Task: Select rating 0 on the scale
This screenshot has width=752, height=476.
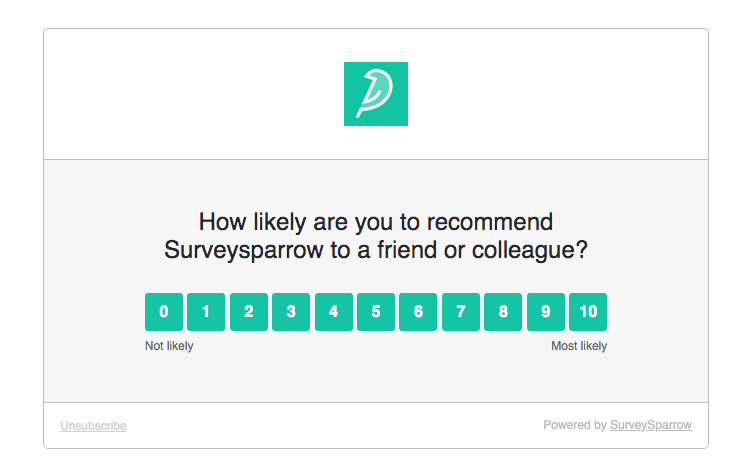Action: pos(164,312)
